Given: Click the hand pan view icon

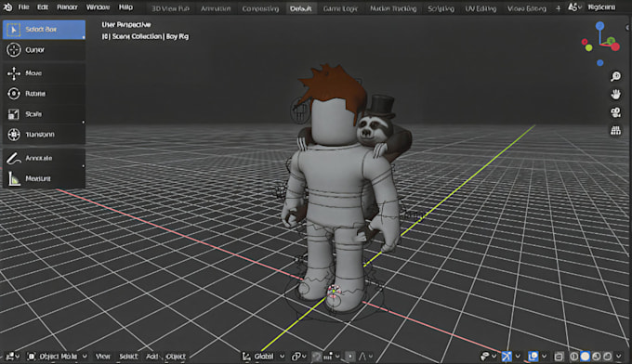Looking at the screenshot, I should 615,95.
